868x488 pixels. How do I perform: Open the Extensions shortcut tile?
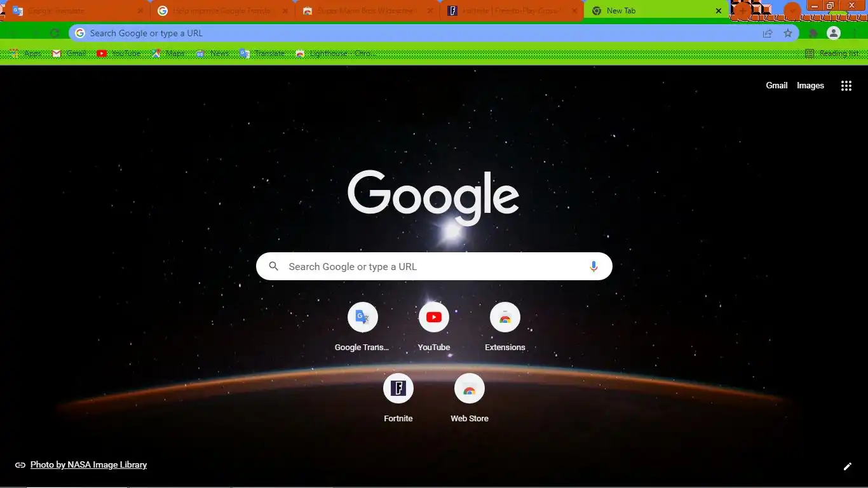[505, 327]
